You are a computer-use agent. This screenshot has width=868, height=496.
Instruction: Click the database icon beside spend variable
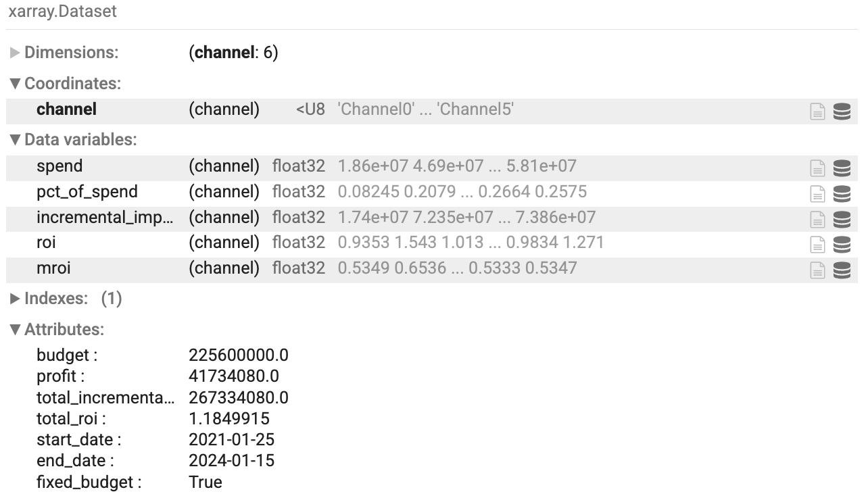(842, 166)
